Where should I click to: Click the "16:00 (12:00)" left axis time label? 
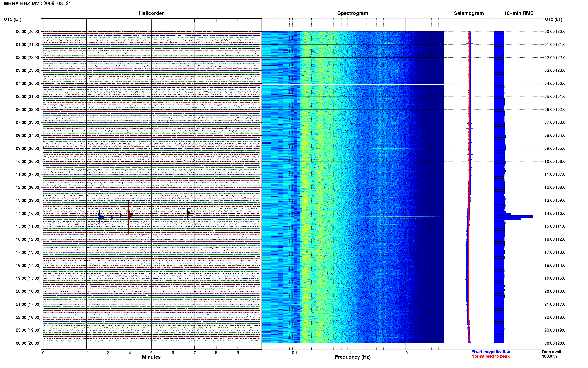pos(28,239)
